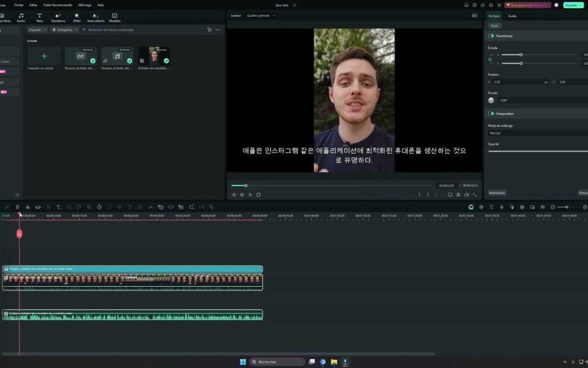Click the monitor display icon under the preview
Screen dimensions: 588x368
[x=450, y=195]
